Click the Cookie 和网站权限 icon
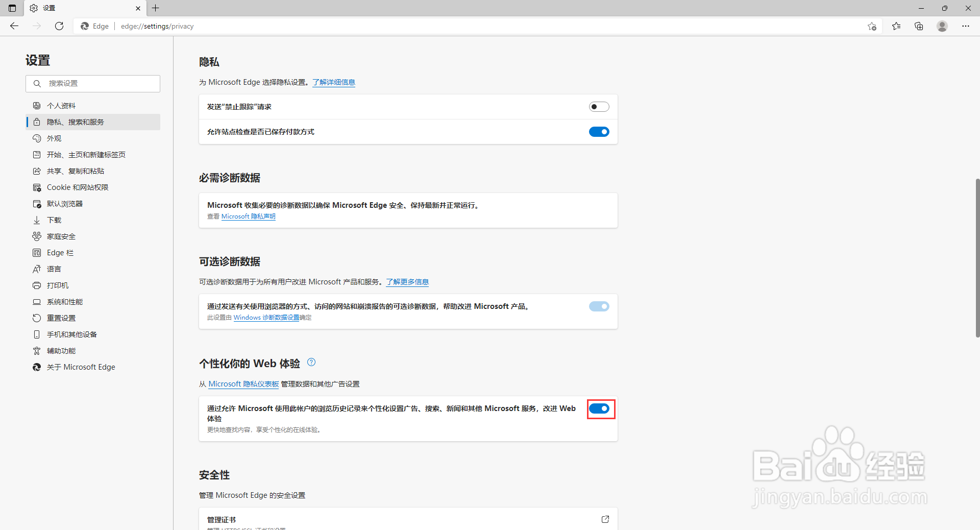 (37, 187)
